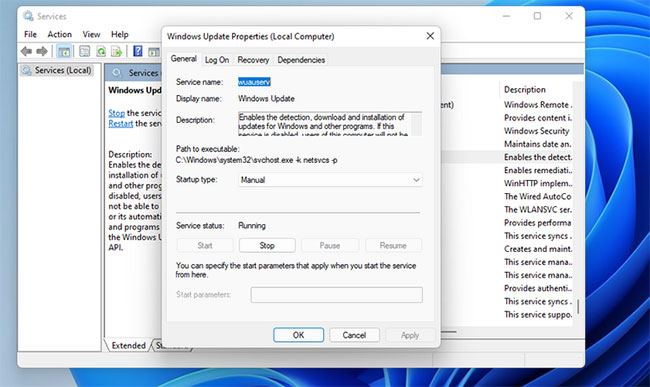Open the Dependencies tab

coord(301,60)
